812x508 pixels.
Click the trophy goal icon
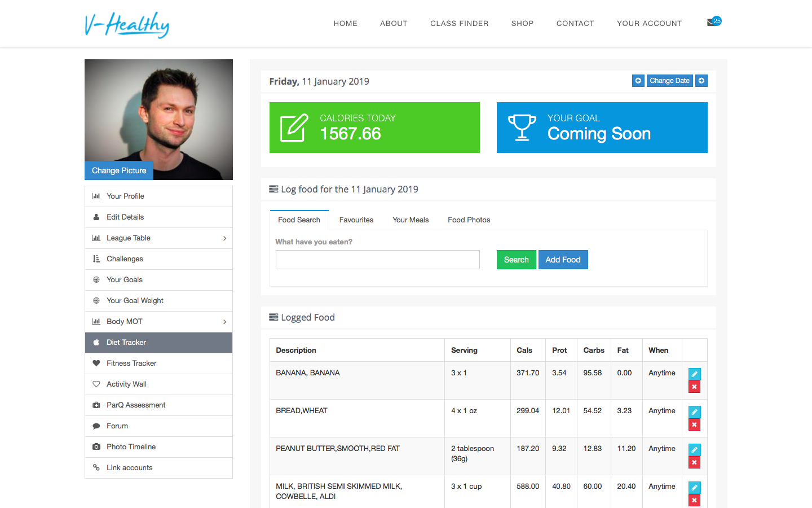click(x=522, y=128)
